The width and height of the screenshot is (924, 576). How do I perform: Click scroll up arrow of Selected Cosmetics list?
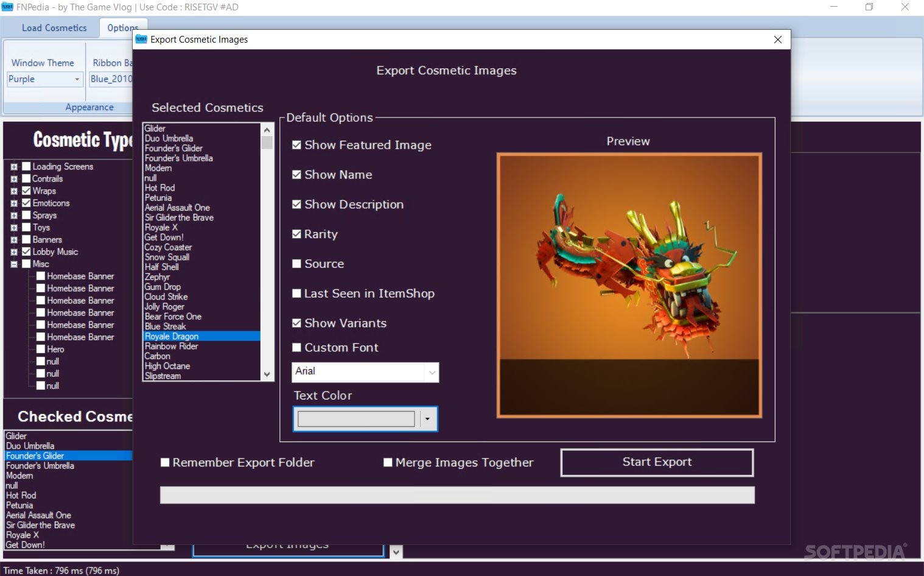point(267,130)
